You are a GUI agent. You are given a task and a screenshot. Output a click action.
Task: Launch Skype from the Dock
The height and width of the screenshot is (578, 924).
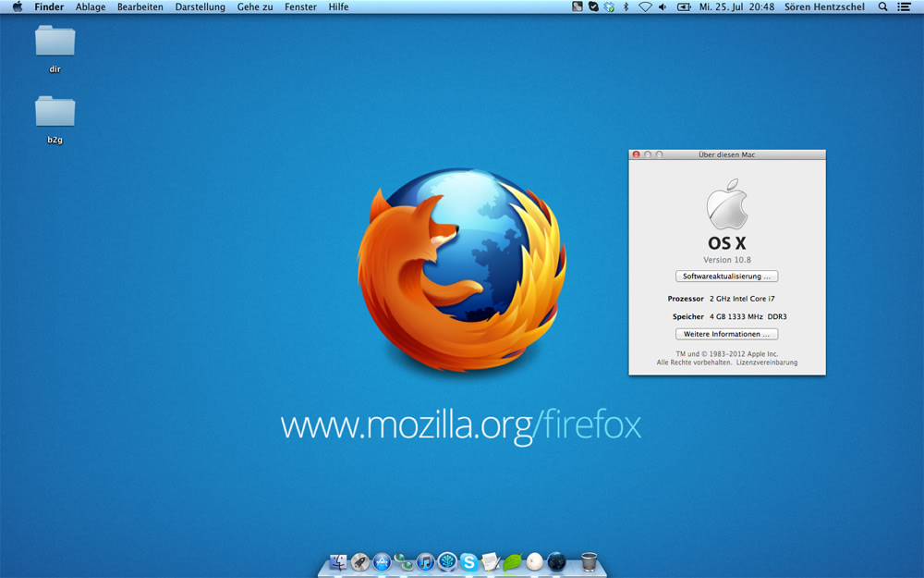tap(469, 561)
